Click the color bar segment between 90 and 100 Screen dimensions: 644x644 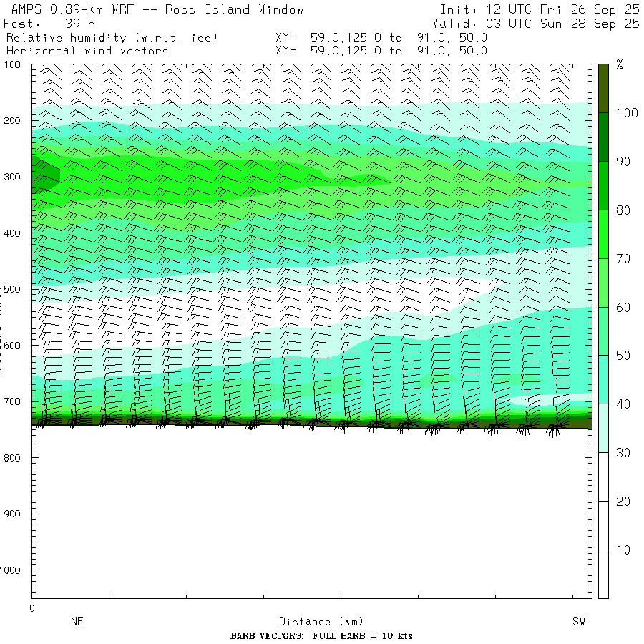tap(603, 137)
